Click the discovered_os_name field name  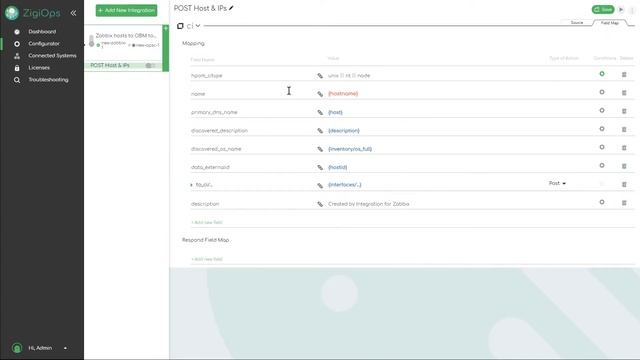click(216, 149)
